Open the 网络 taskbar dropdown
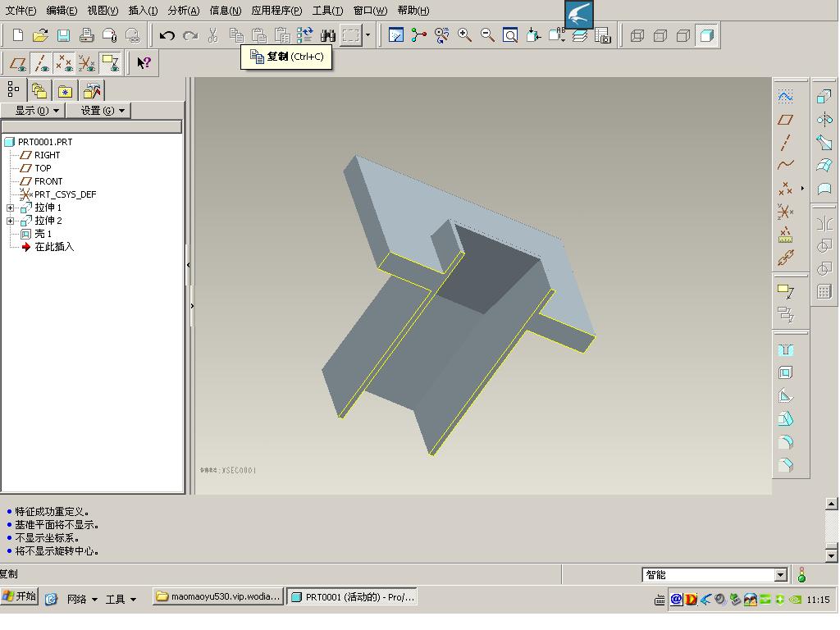Viewport: 840px width, 630px height. (x=82, y=599)
